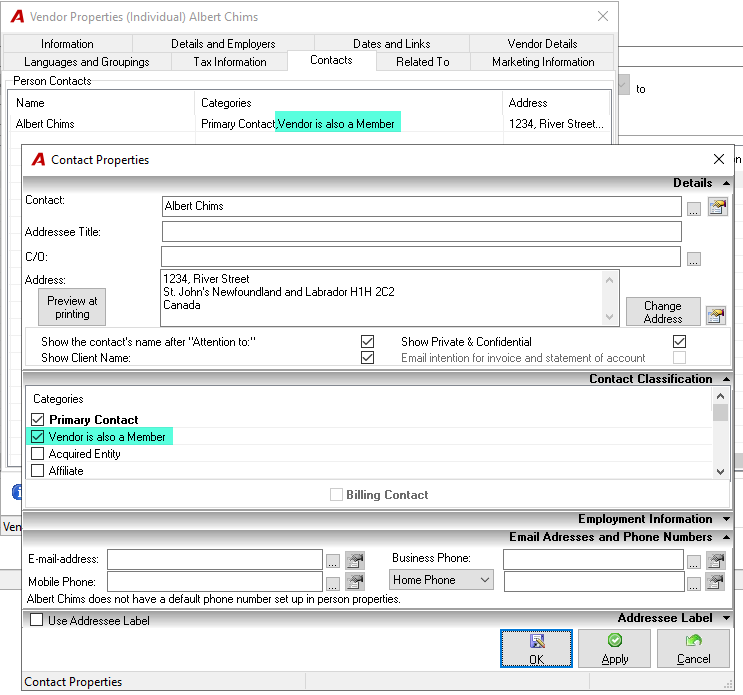The image size is (743, 695).
Task: Click C/O input field
Action: click(421, 256)
